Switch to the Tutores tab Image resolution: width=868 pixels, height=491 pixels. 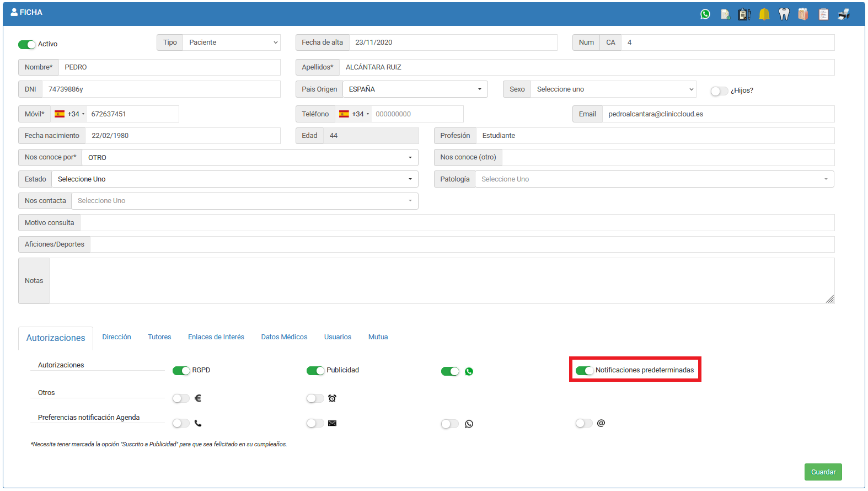coord(159,337)
